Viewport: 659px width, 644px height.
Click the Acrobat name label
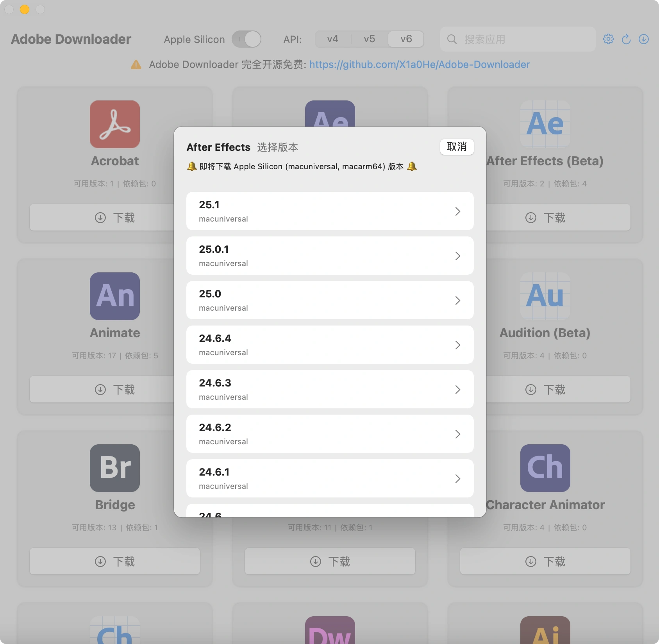[x=115, y=161]
